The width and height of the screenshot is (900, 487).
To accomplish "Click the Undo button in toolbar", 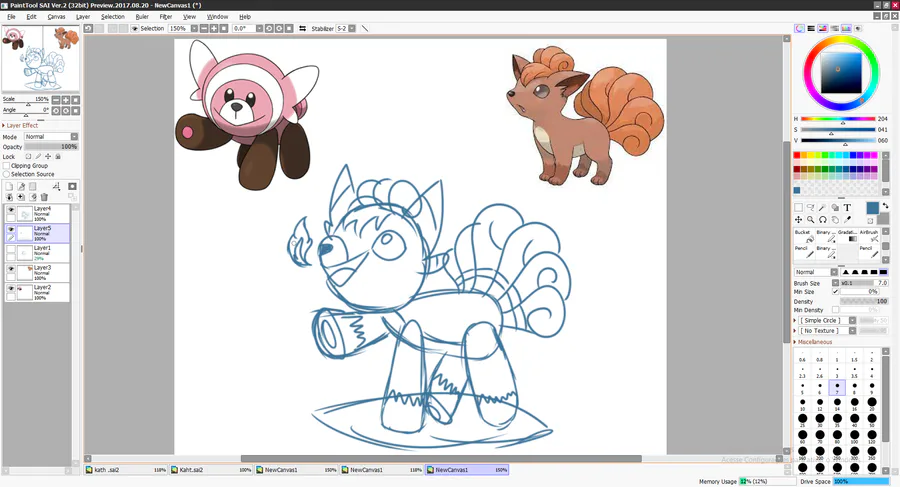I will click(x=88, y=28).
